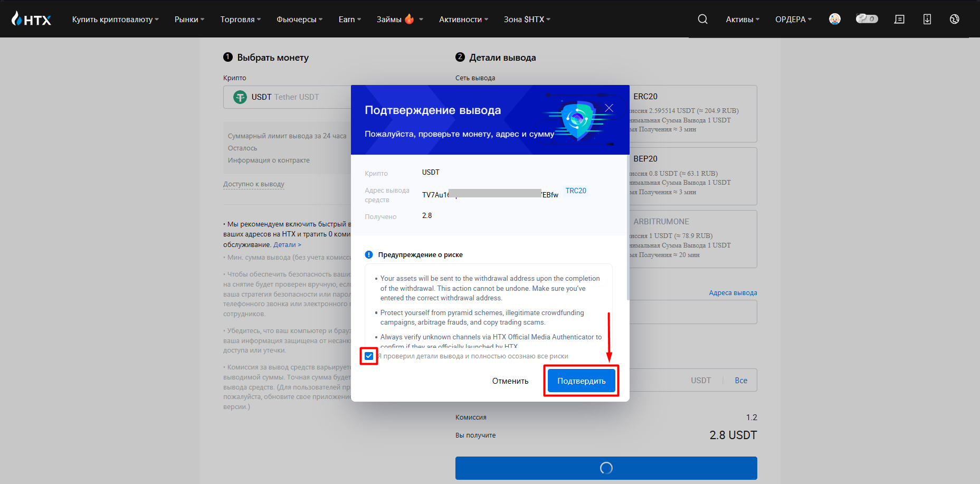Click the withdrawal address input field
The height and width of the screenshot is (484, 980).
pos(693,312)
